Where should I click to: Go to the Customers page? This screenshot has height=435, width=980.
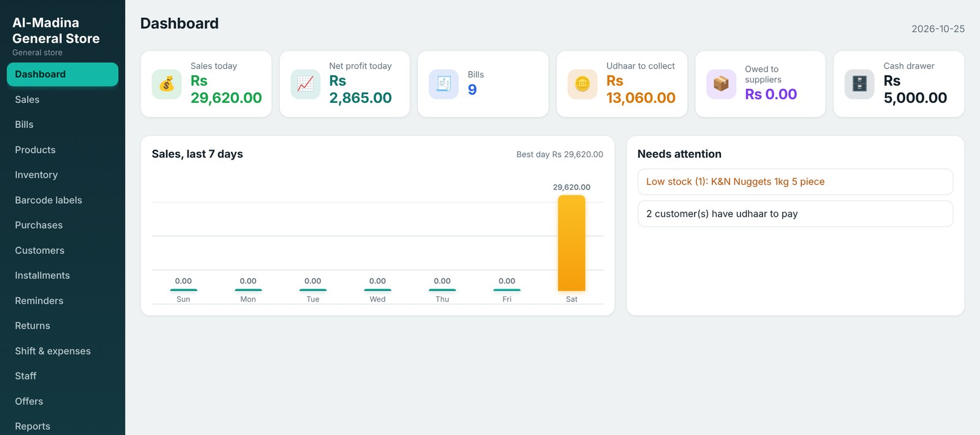coord(62,250)
